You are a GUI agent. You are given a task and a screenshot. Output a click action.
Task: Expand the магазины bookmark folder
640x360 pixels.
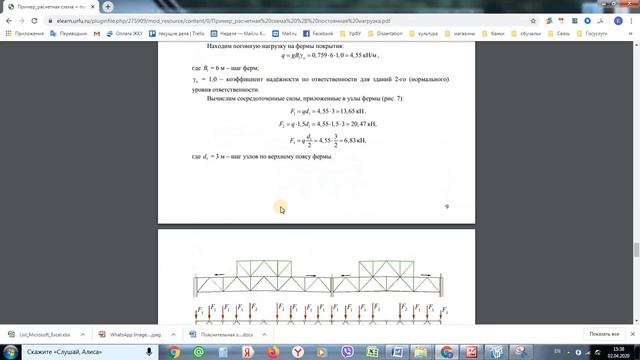click(460, 33)
